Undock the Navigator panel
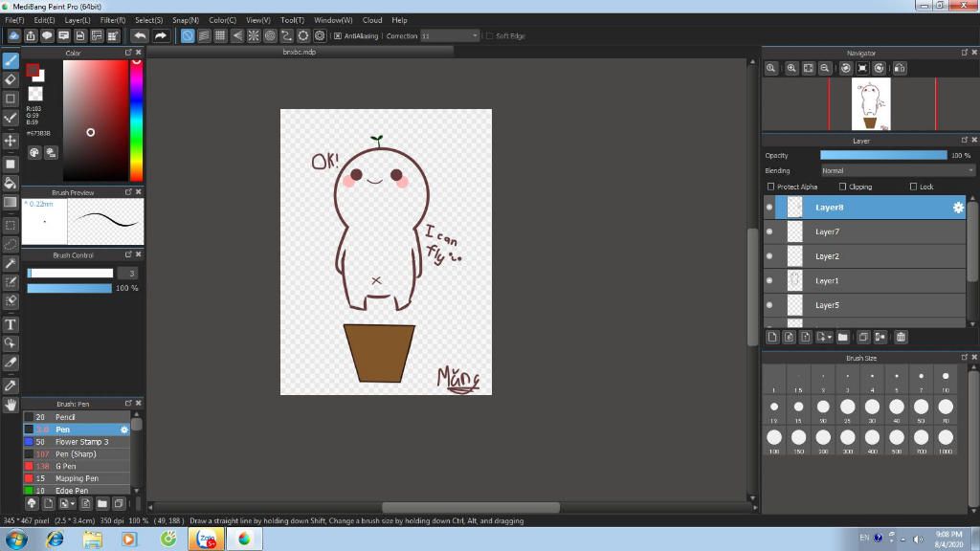Viewport: 980px width, 551px height. click(964, 53)
